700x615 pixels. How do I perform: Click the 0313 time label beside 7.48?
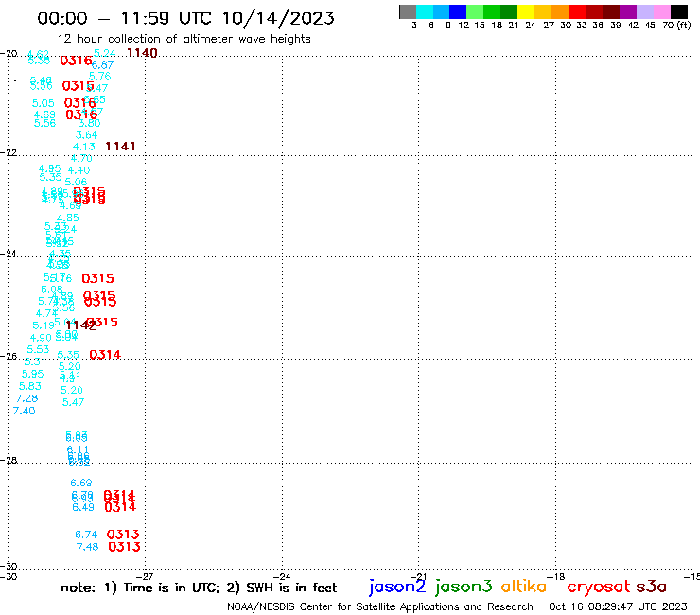125,547
